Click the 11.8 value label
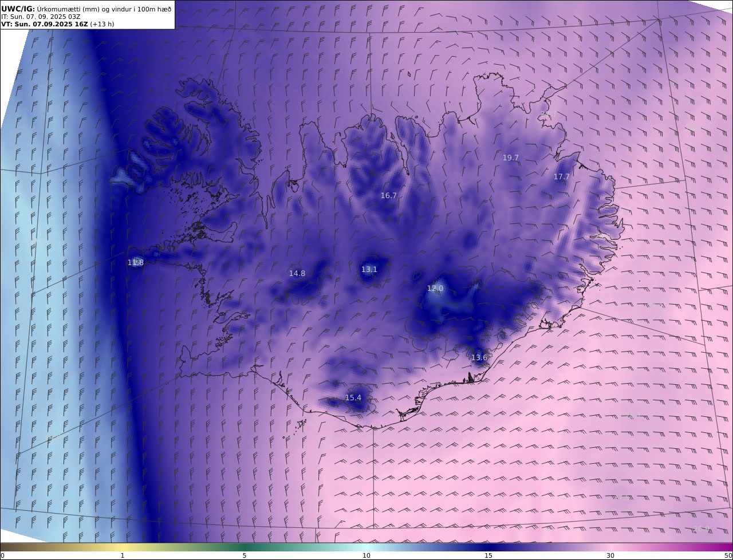 click(x=136, y=263)
